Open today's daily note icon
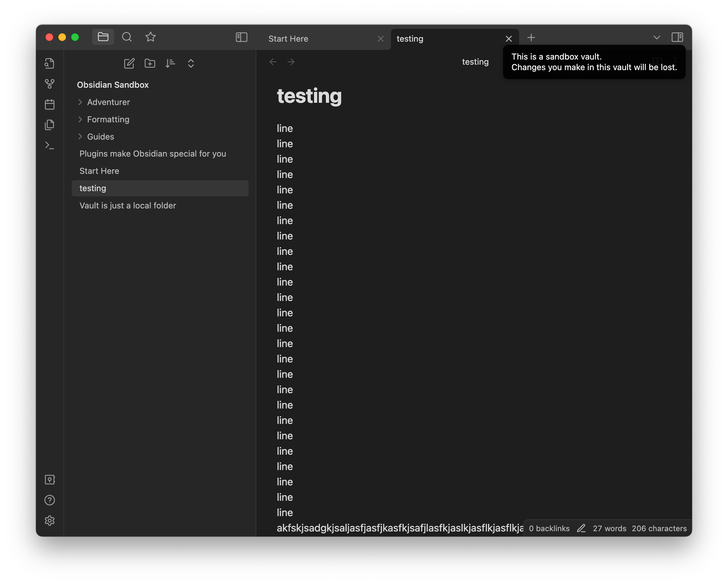 pos(50,104)
